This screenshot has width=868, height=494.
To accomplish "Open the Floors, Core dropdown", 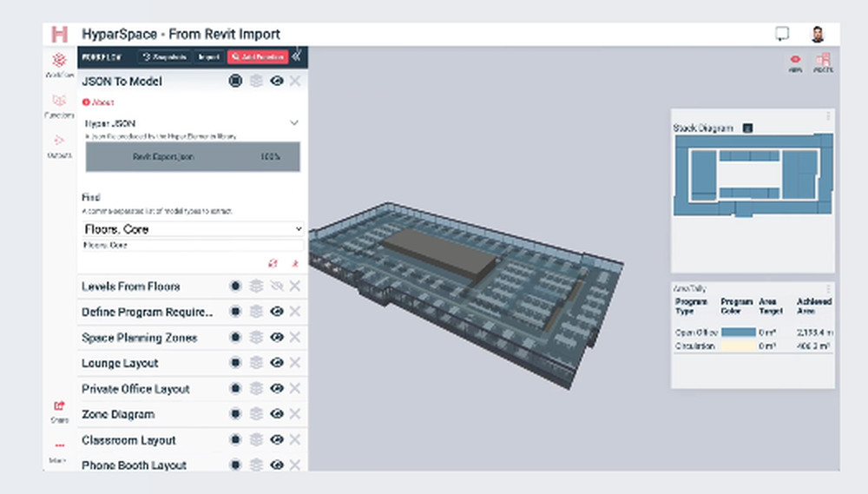I will [193, 228].
